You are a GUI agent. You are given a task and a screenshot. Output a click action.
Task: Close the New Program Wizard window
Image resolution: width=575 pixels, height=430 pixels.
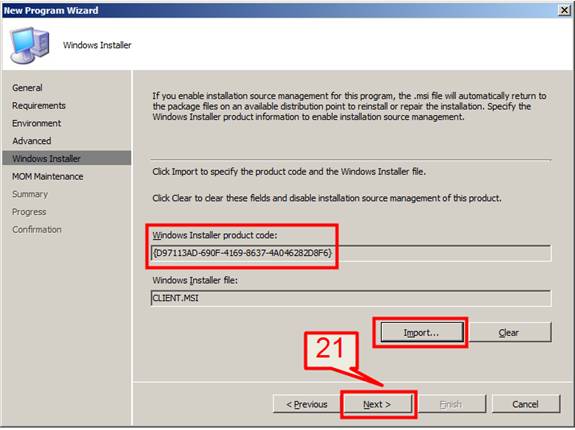[x=564, y=10]
